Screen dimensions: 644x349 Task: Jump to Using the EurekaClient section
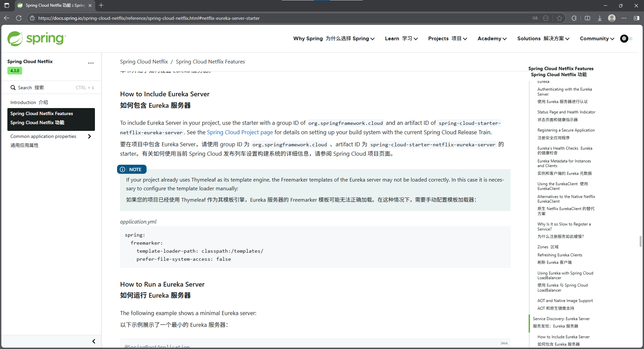(x=562, y=186)
